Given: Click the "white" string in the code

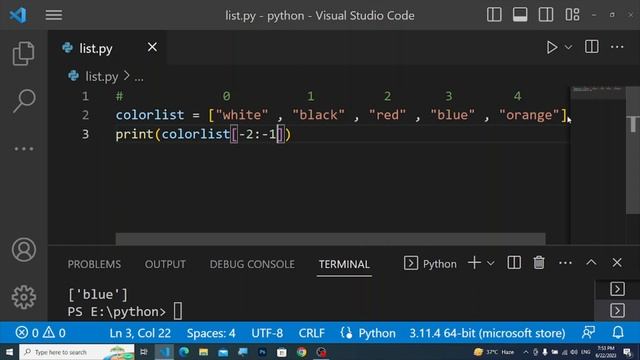Looking at the screenshot, I should pyautogui.click(x=242, y=115).
